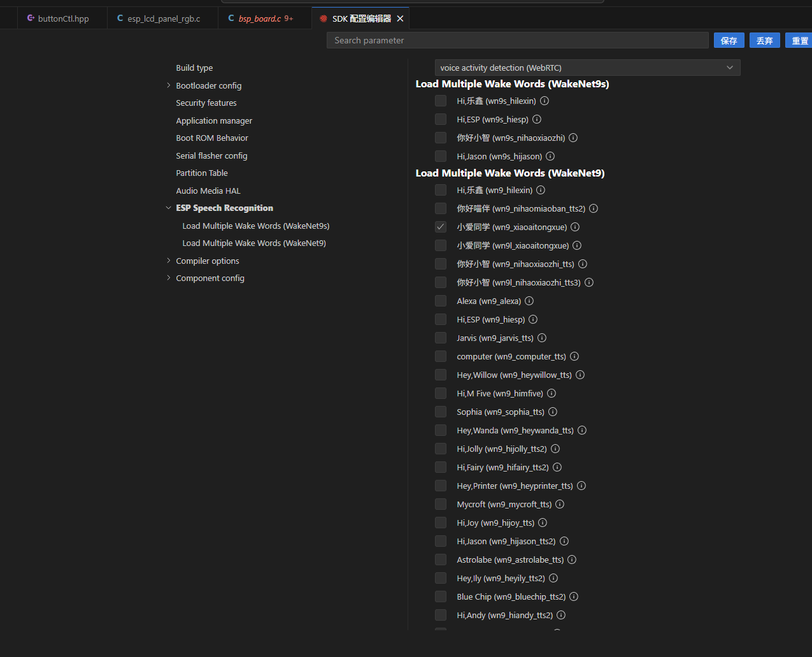This screenshot has height=657, width=812.
Task: Uncheck the wn9_xiaoaitongxue wake word checkbox
Action: click(441, 227)
